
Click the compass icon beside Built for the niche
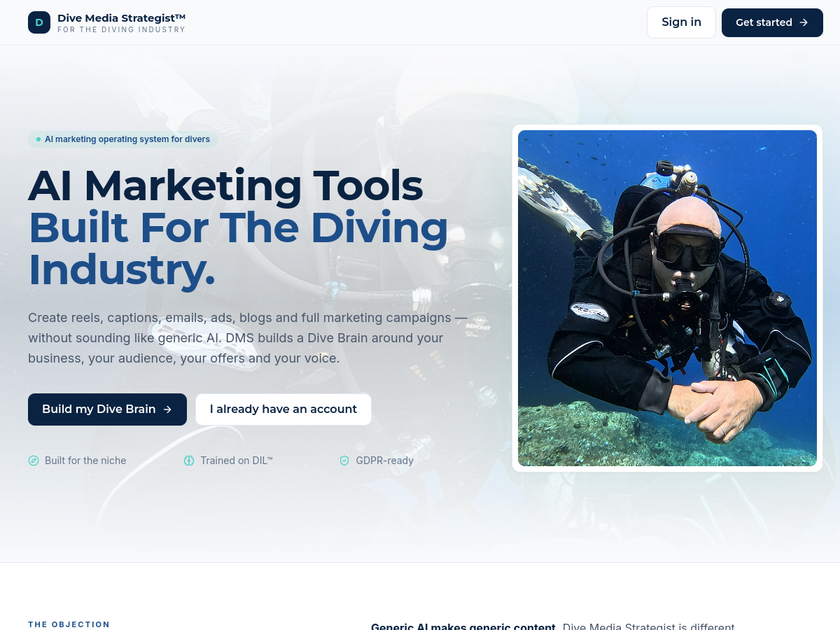click(x=34, y=461)
